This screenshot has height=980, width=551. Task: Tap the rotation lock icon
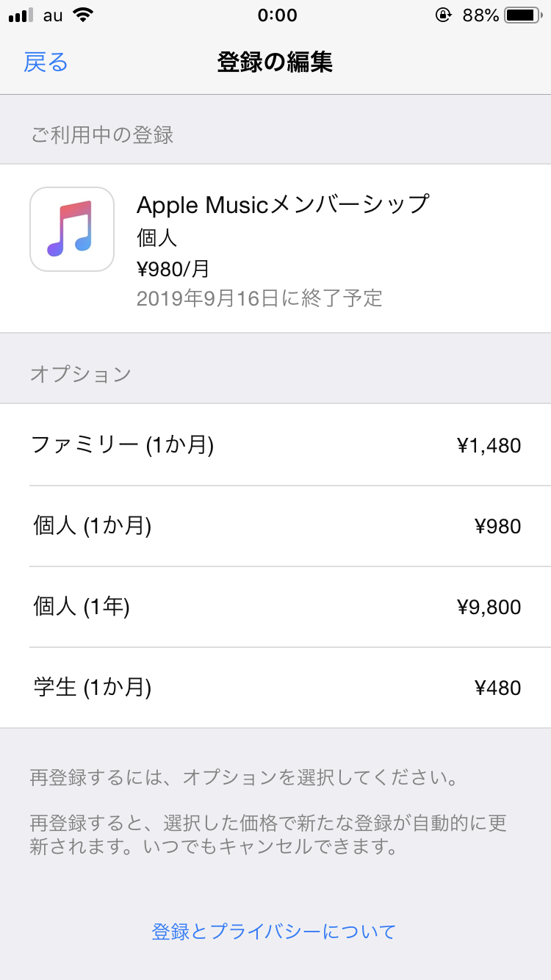coord(443,15)
